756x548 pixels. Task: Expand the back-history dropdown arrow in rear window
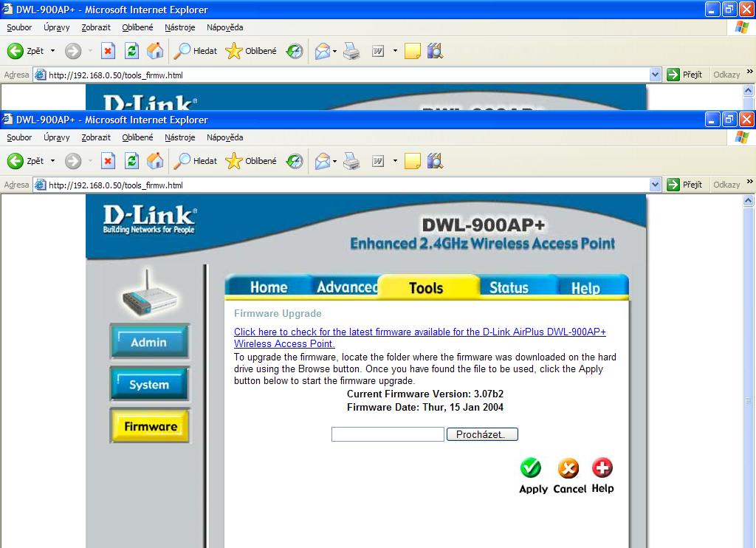click(52, 51)
